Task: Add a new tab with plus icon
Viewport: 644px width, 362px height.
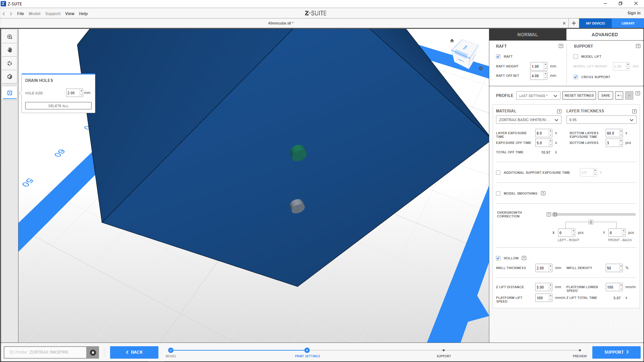Action: [574, 23]
